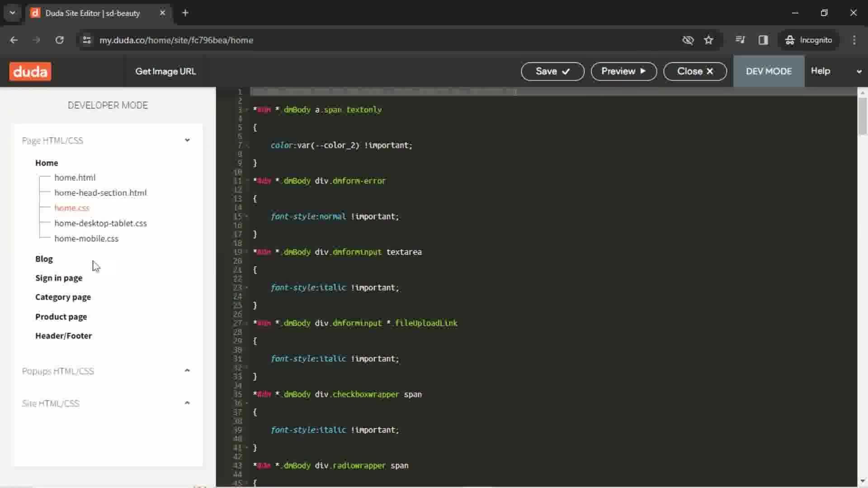The height and width of the screenshot is (488, 868).
Task: Restore down the browser window
Action: pos(824,13)
